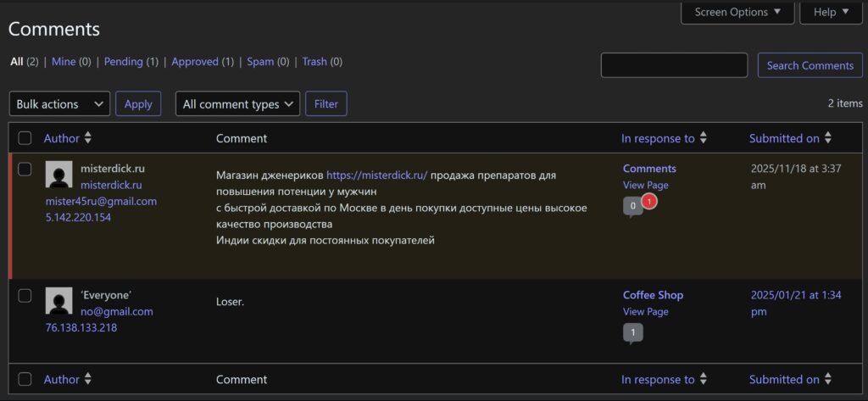
Task: Expand the Screen Options panel
Action: [737, 12]
